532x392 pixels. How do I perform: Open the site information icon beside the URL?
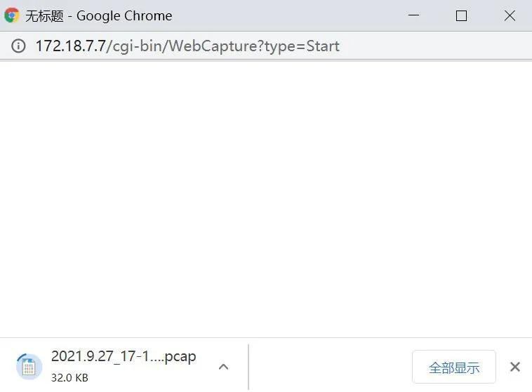pos(19,46)
